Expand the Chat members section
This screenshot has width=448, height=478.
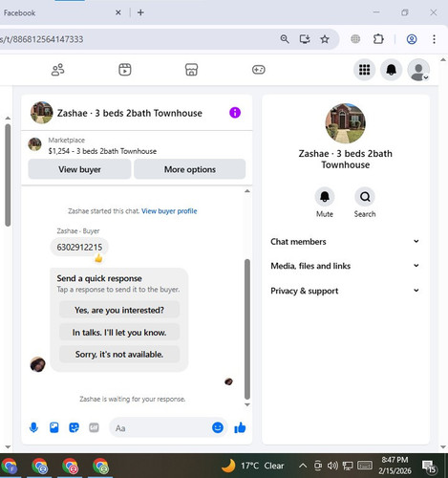tap(345, 242)
